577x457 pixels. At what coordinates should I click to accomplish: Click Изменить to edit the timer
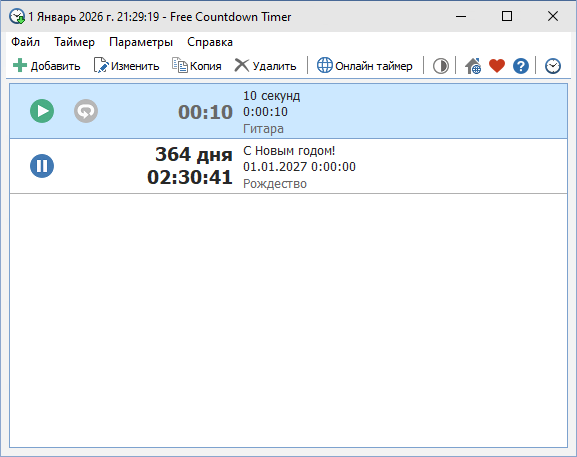[127, 66]
